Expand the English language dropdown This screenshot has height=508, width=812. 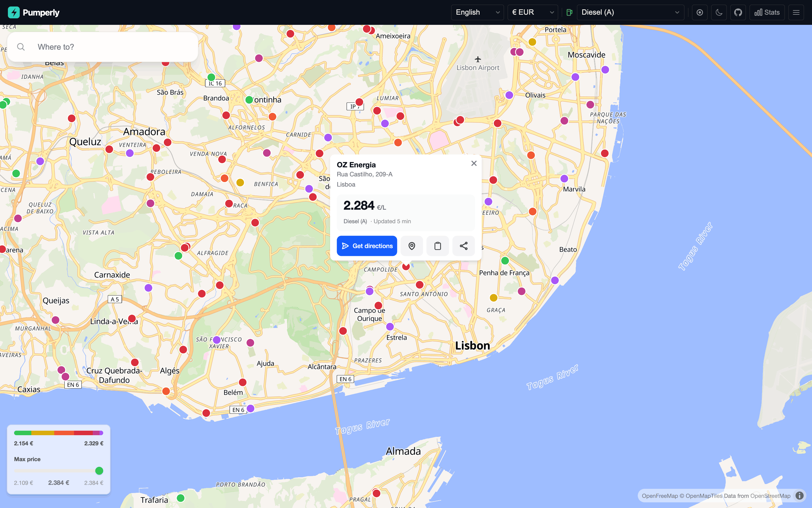[x=477, y=12]
